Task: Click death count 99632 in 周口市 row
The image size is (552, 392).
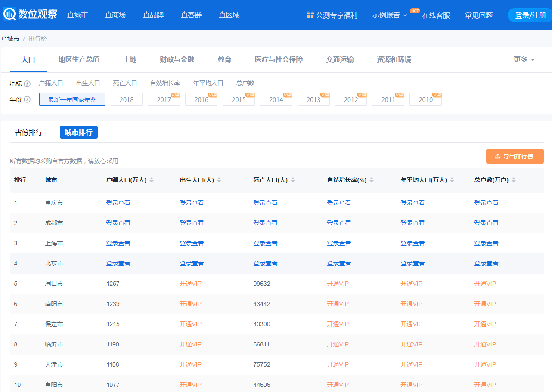Action: click(x=262, y=284)
